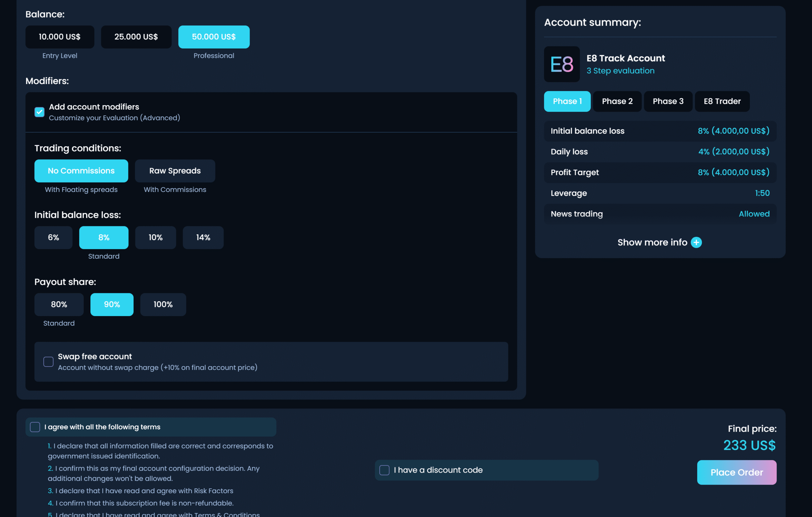Click the News trading Allowed value
Viewport: 812px width, 517px height.
(x=754, y=214)
